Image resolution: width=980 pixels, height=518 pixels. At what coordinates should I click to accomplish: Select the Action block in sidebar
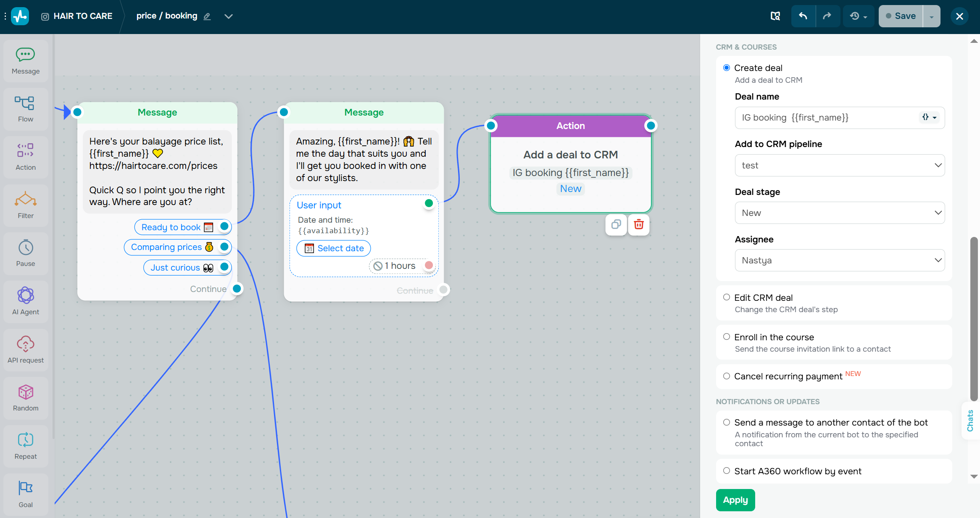(x=26, y=158)
